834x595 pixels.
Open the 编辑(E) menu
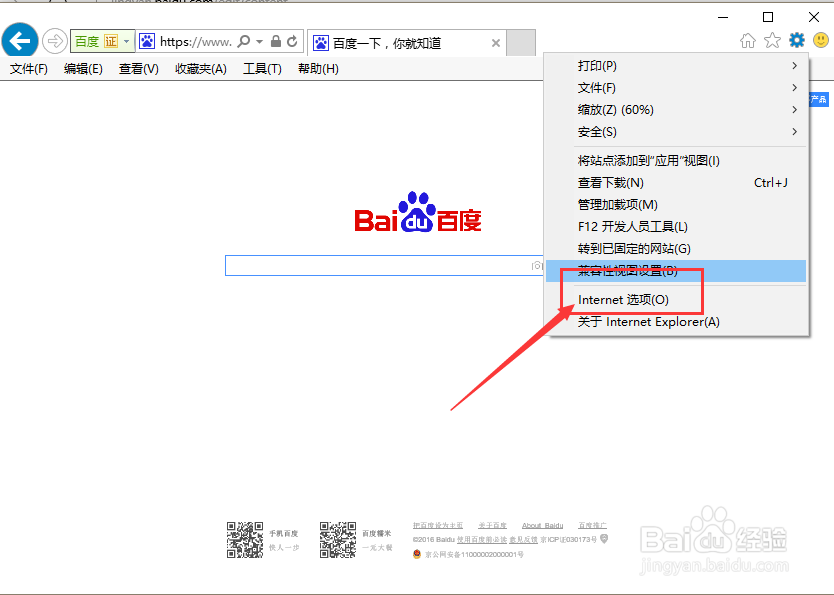pos(83,69)
